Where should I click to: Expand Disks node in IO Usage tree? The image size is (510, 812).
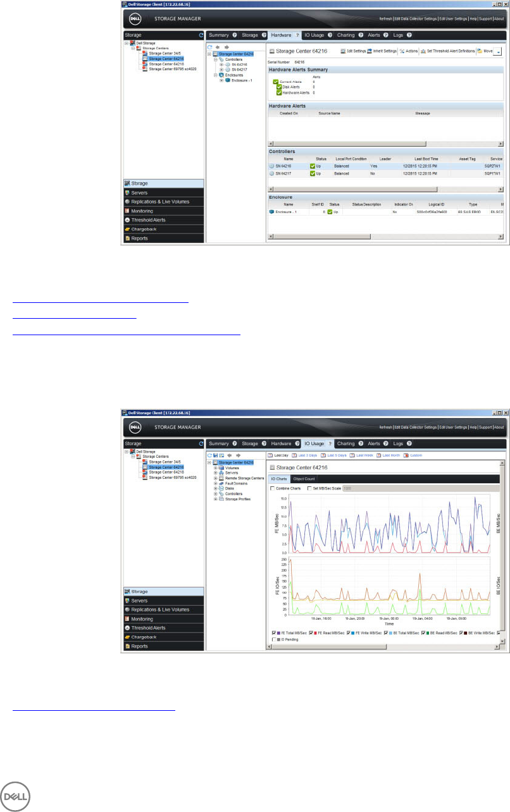pos(216,488)
